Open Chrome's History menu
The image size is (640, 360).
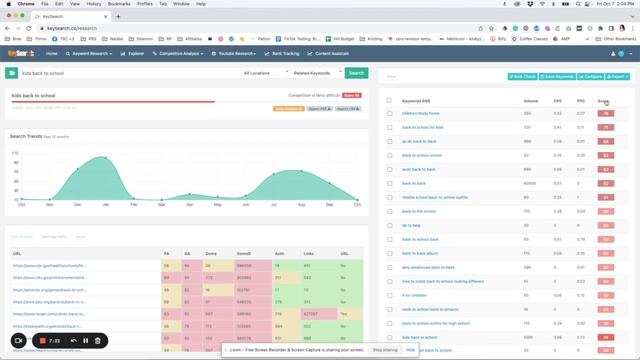(93, 4)
